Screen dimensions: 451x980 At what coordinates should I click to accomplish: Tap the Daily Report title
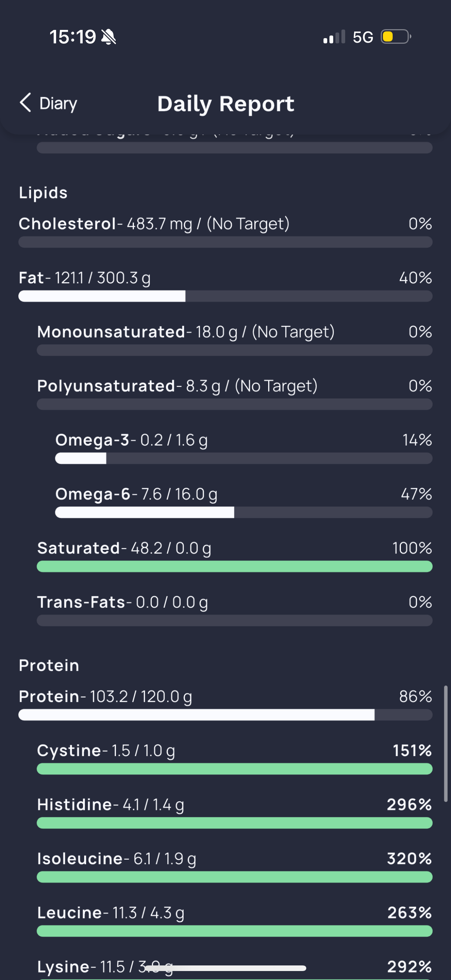(226, 104)
